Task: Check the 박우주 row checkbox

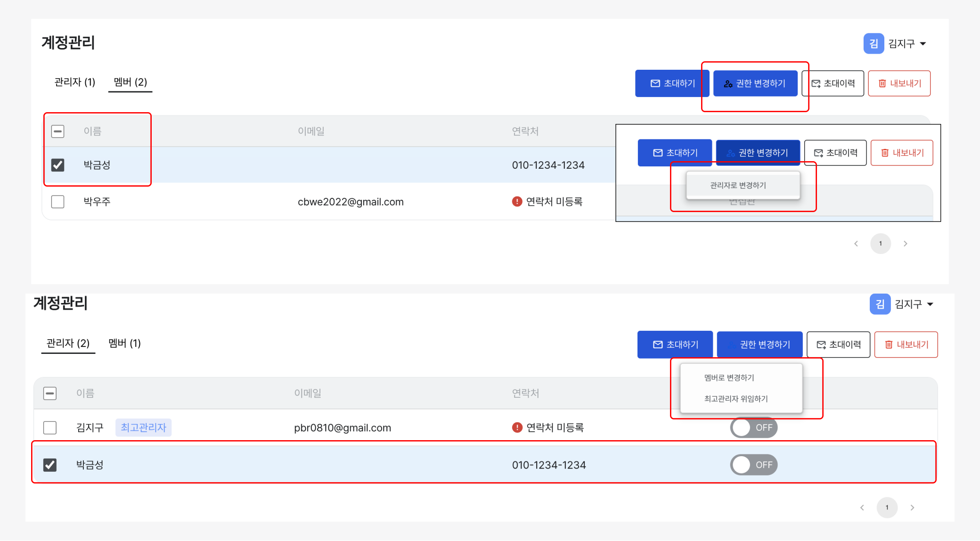Action: click(x=57, y=202)
